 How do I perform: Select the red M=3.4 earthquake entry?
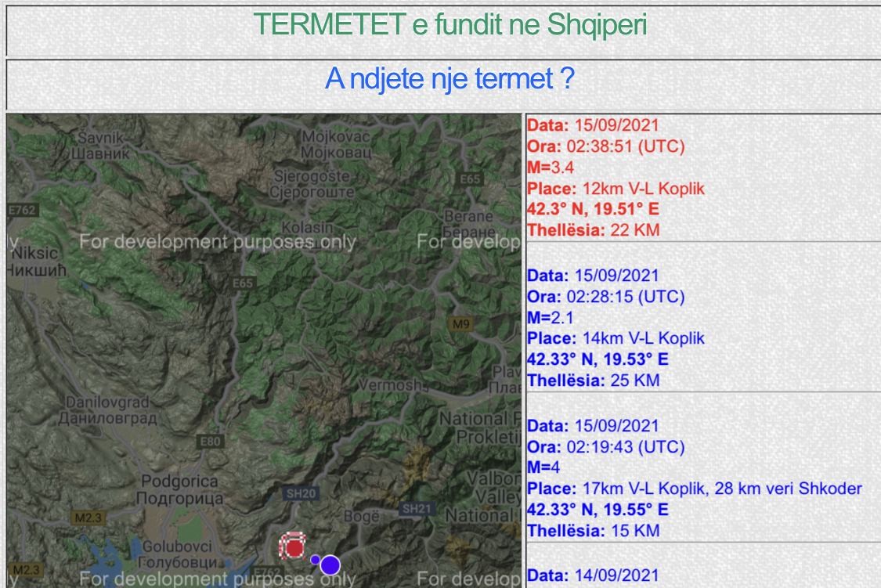pyautogui.click(x=551, y=168)
